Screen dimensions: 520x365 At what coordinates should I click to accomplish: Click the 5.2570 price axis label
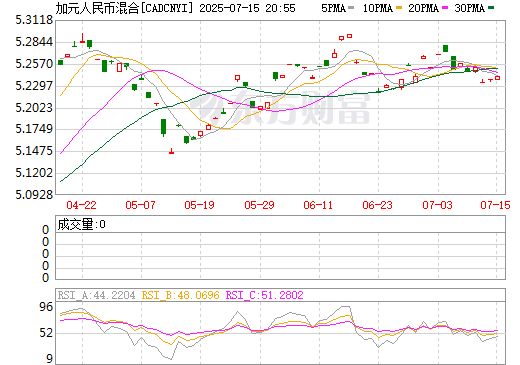[34, 64]
